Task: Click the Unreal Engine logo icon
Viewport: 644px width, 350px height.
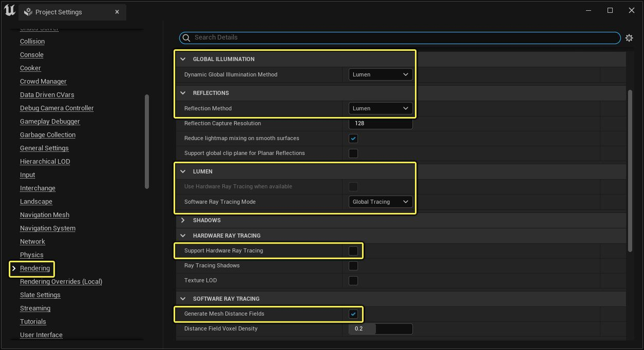Action: pyautogui.click(x=10, y=11)
